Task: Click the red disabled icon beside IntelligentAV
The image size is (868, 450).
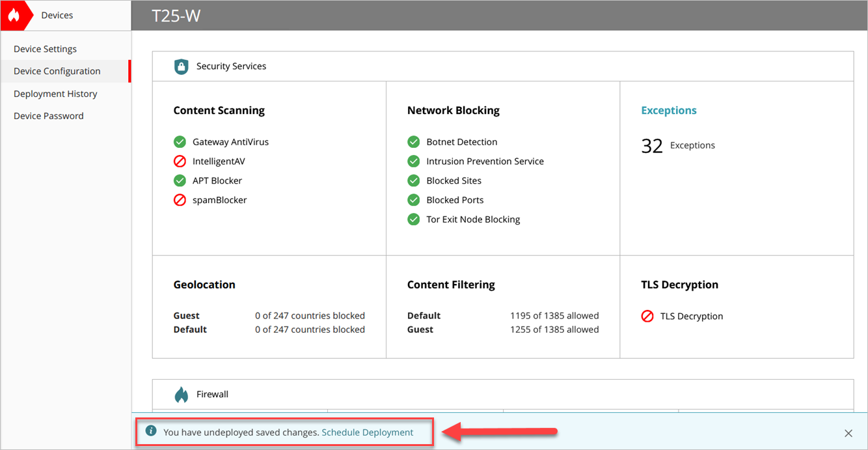Action: (x=180, y=161)
